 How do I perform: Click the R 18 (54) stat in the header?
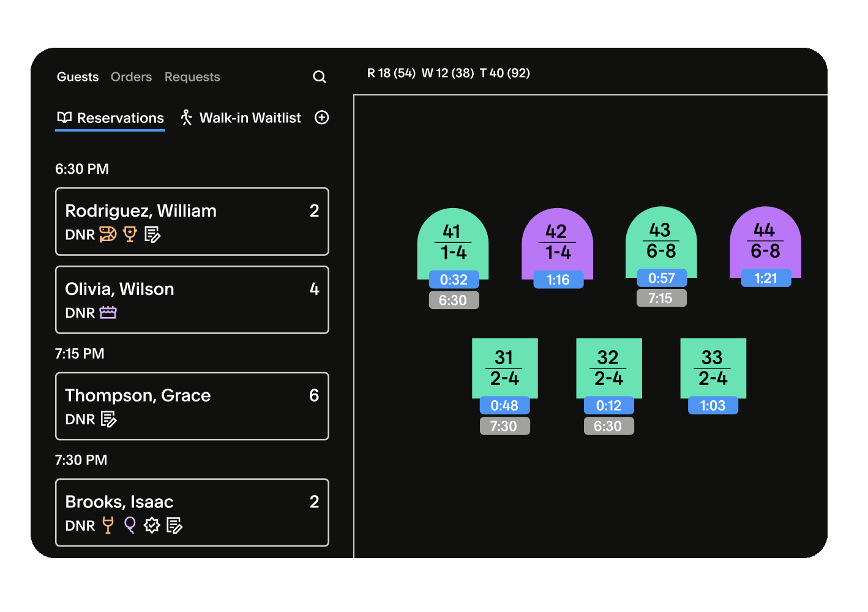[391, 73]
